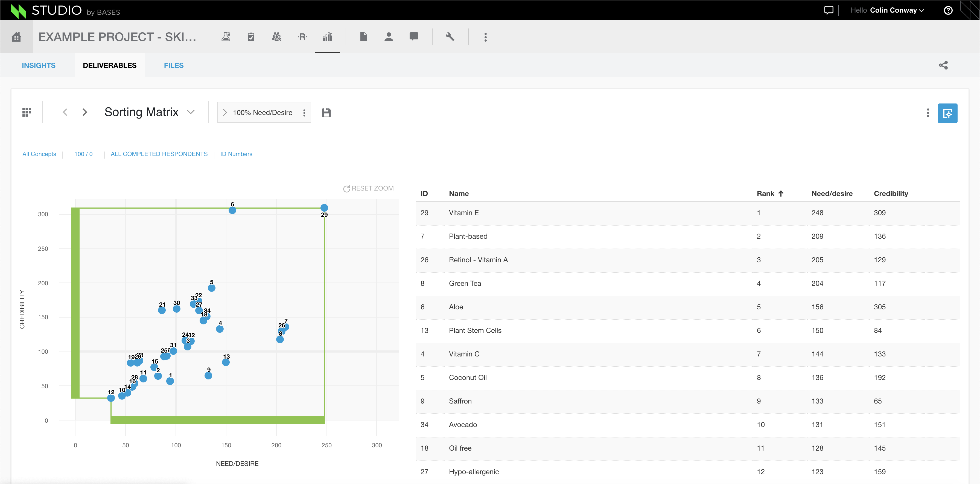Toggle the Rank column sort arrow
The width and height of the screenshot is (980, 484).
point(781,194)
